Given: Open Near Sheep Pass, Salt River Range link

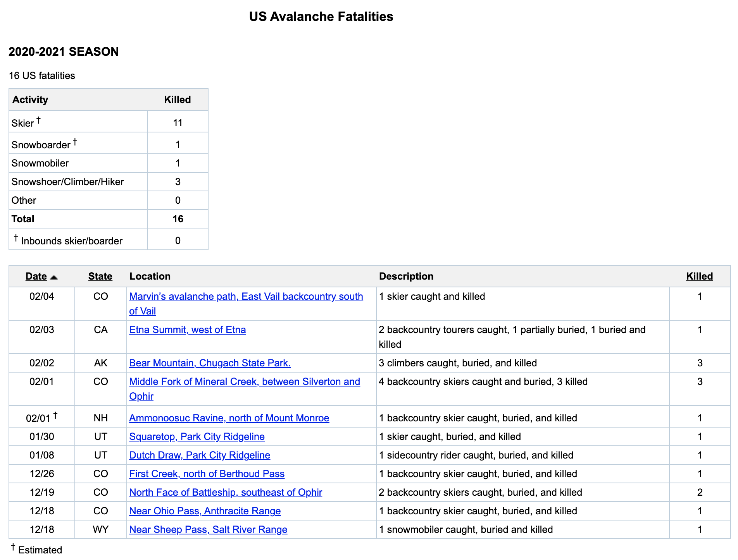Looking at the screenshot, I should coord(208,529).
